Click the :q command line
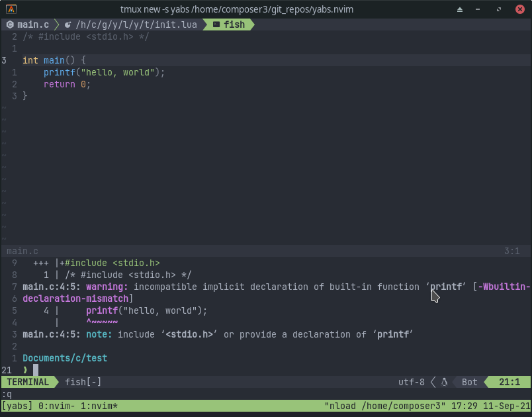 point(7,394)
